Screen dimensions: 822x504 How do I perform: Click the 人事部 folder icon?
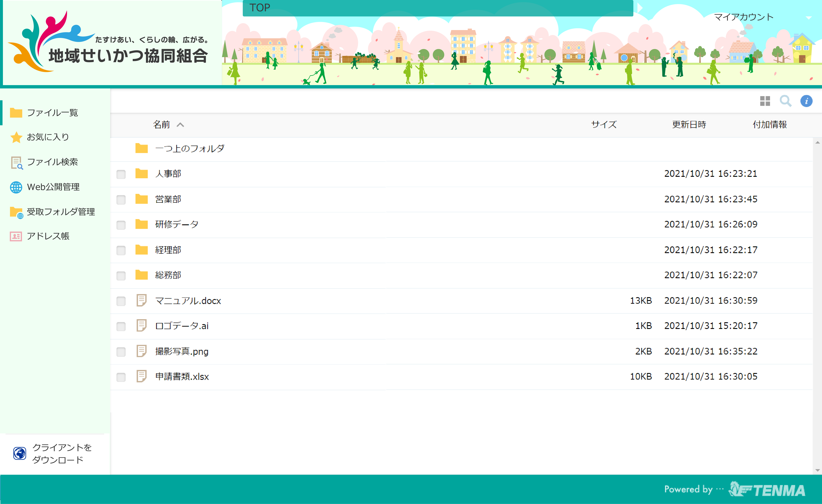pyautogui.click(x=141, y=173)
